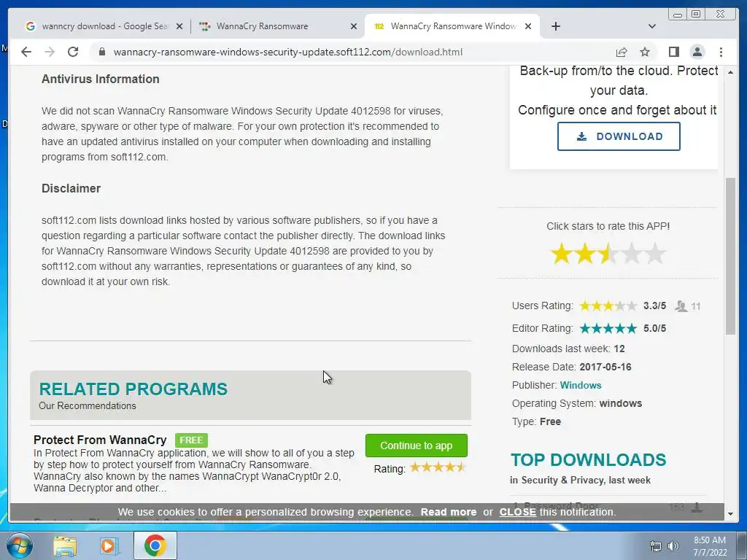Rate the app three stars
Viewport: 747px width, 560px height.
pyautogui.click(x=608, y=253)
